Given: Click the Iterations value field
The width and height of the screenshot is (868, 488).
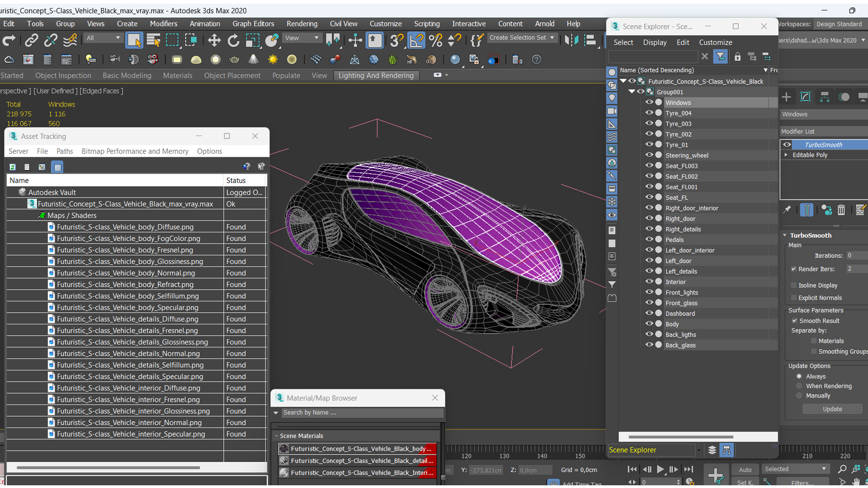Looking at the screenshot, I should (857, 256).
